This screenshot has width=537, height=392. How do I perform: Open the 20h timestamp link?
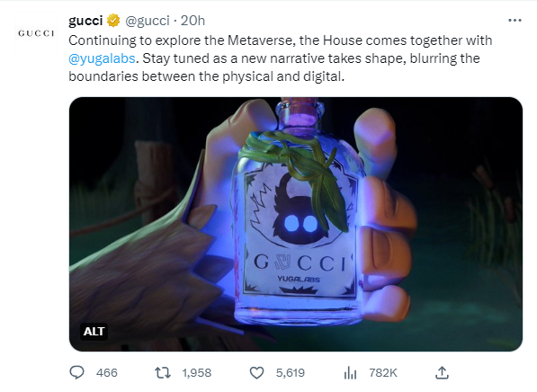coord(192,21)
